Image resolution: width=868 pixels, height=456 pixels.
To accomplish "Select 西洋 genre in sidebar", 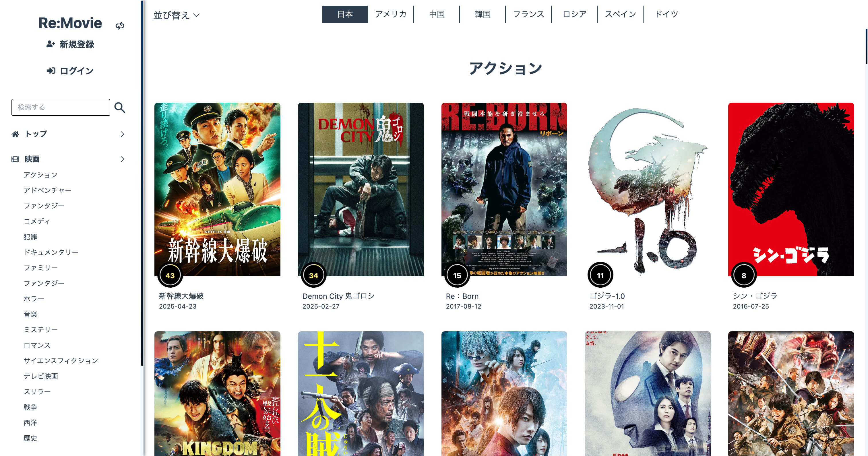I will 30,423.
